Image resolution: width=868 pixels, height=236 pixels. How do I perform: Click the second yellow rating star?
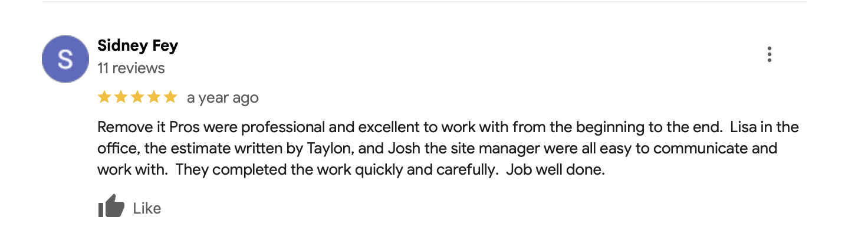coord(121,97)
